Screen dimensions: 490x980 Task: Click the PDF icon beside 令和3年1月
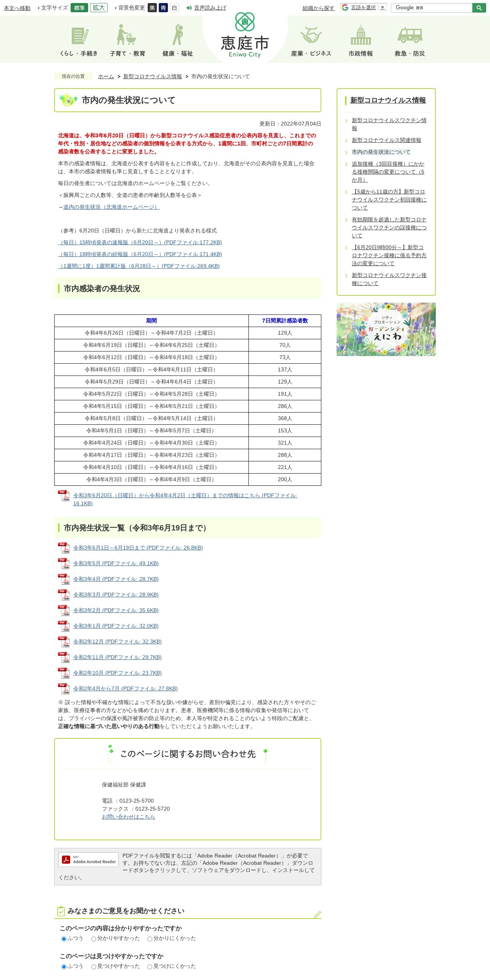point(64,626)
